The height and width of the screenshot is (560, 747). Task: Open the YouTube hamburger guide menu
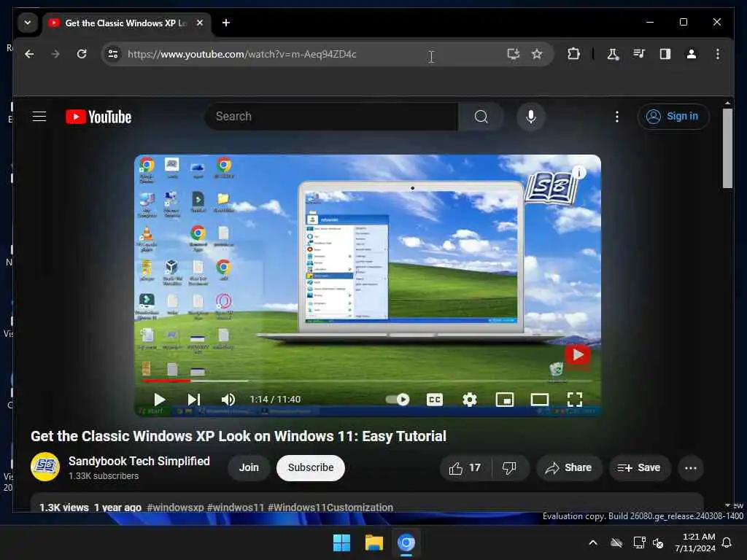[39, 116]
